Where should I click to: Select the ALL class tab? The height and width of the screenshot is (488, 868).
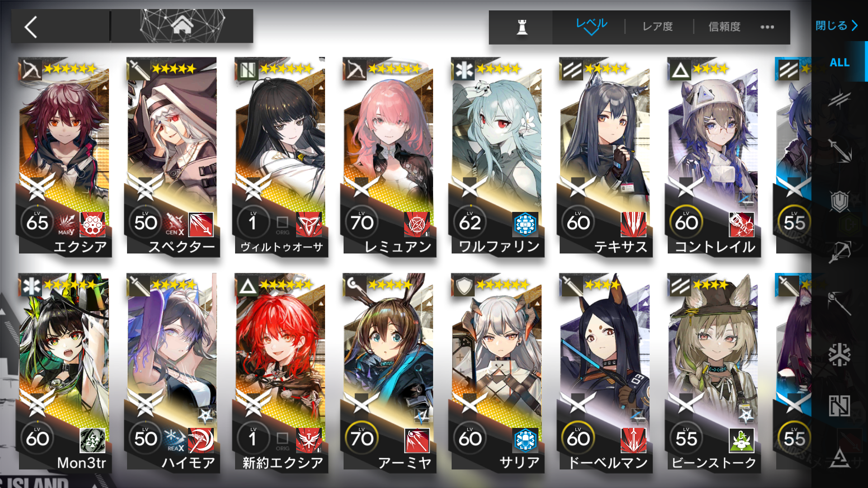pos(839,62)
